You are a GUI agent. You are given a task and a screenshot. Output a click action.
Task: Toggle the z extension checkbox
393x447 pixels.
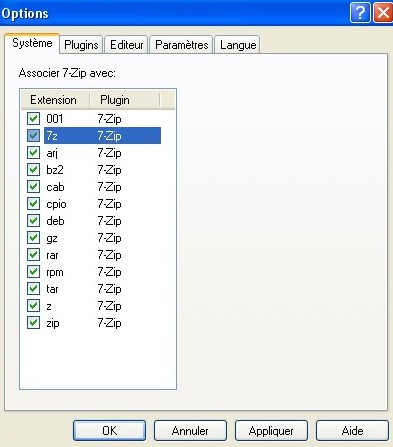33,306
